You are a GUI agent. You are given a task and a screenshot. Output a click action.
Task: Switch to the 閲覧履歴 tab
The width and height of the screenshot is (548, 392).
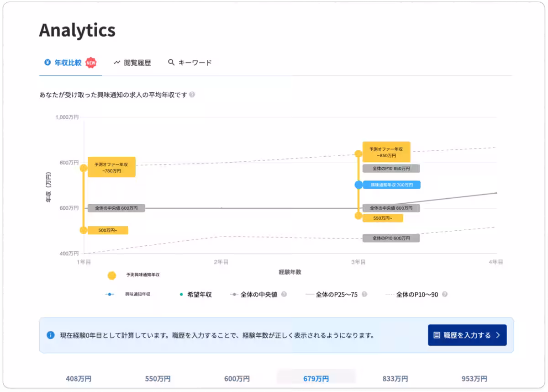tap(137, 63)
